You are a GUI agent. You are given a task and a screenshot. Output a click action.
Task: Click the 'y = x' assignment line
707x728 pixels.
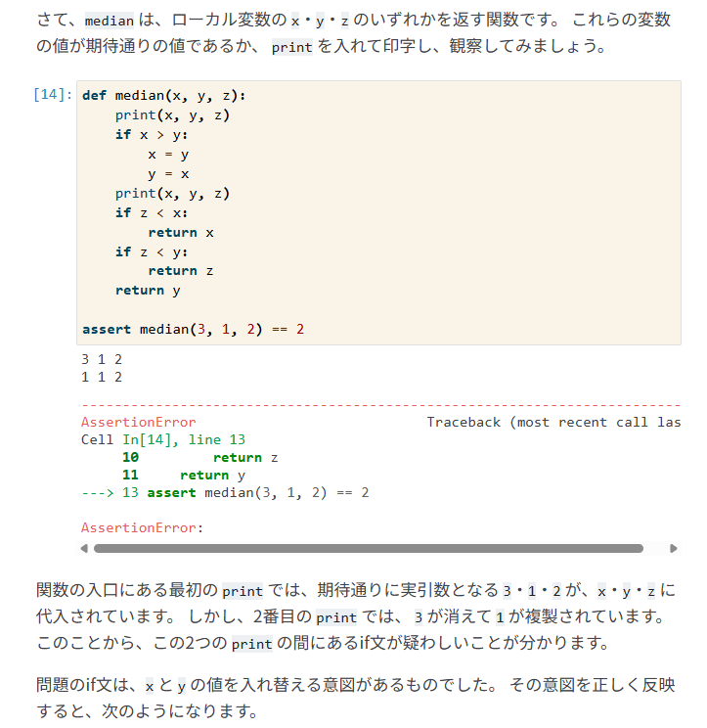click(x=168, y=174)
